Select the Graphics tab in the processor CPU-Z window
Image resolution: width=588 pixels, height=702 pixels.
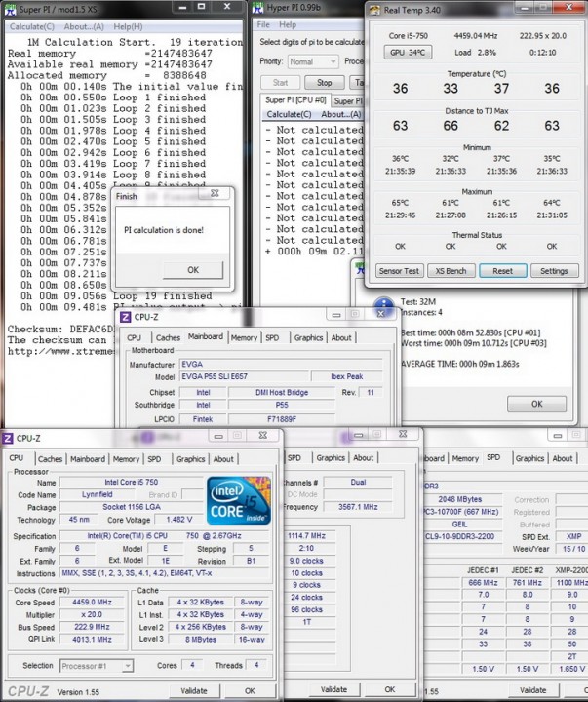tap(191, 459)
